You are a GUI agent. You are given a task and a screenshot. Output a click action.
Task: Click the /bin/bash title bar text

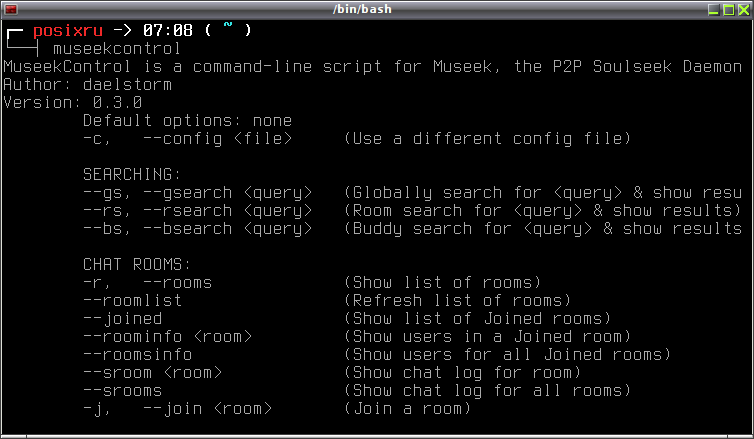[x=362, y=9]
